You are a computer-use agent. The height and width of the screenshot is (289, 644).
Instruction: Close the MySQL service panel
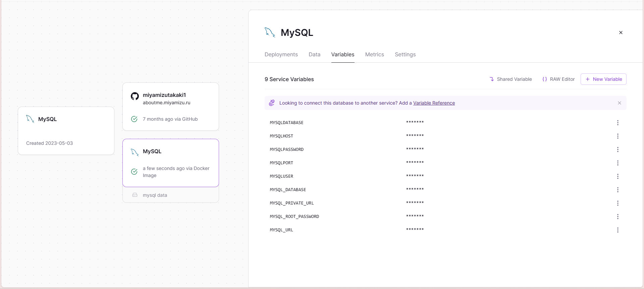621,33
